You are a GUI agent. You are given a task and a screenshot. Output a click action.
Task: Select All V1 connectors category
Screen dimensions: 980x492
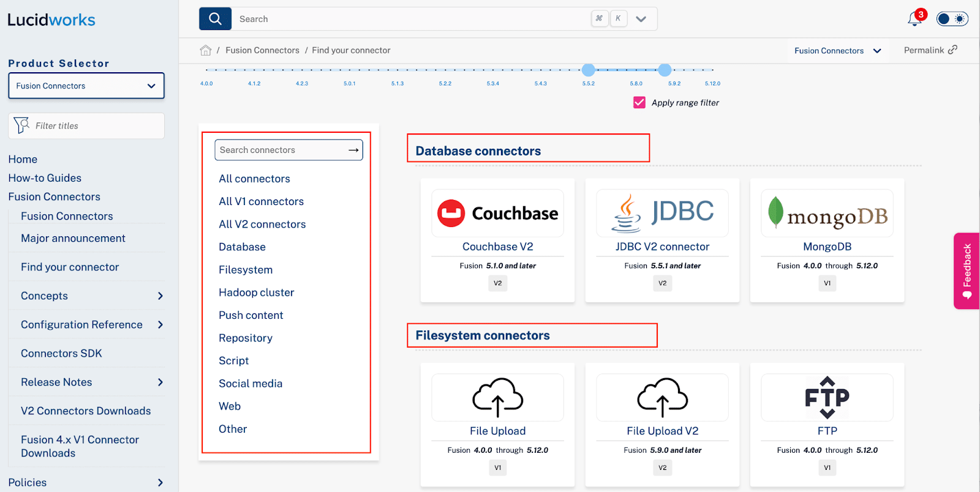click(x=261, y=201)
